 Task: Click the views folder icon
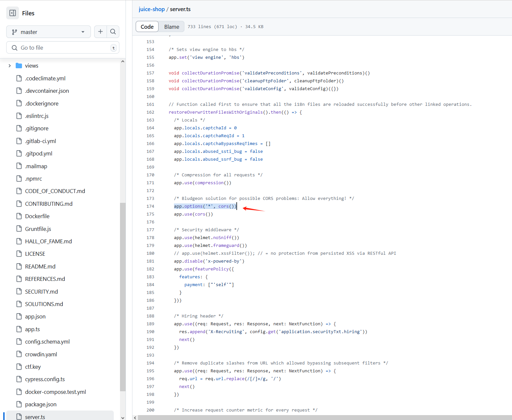click(x=19, y=66)
